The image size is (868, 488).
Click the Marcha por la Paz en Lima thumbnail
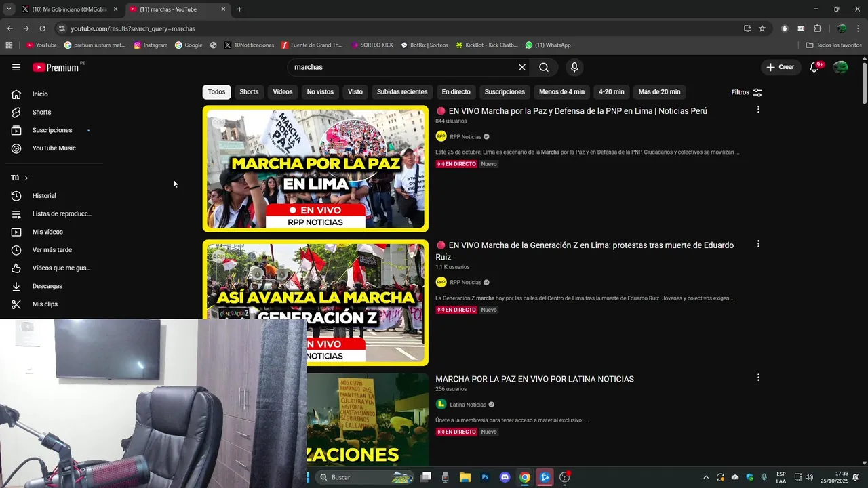pyautogui.click(x=315, y=169)
